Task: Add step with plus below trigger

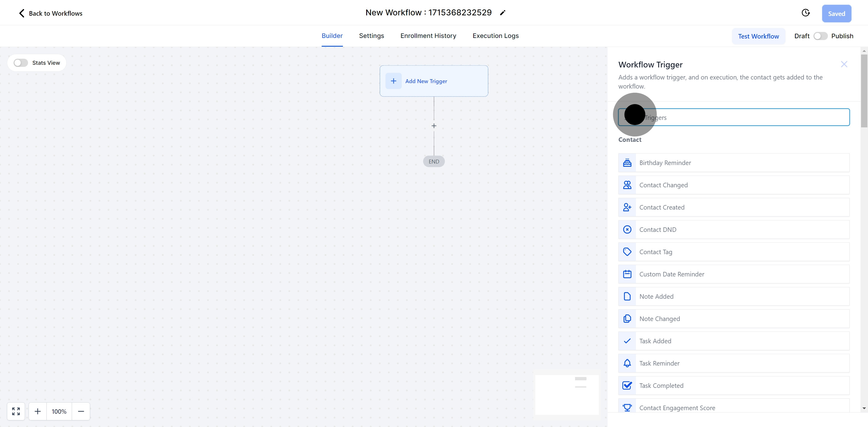Action: 434,126
